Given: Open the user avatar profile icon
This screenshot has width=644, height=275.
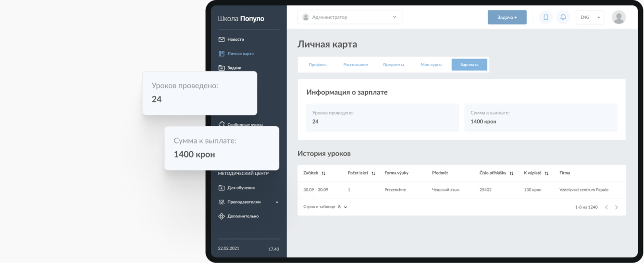Looking at the screenshot, I should click(619, 17).
